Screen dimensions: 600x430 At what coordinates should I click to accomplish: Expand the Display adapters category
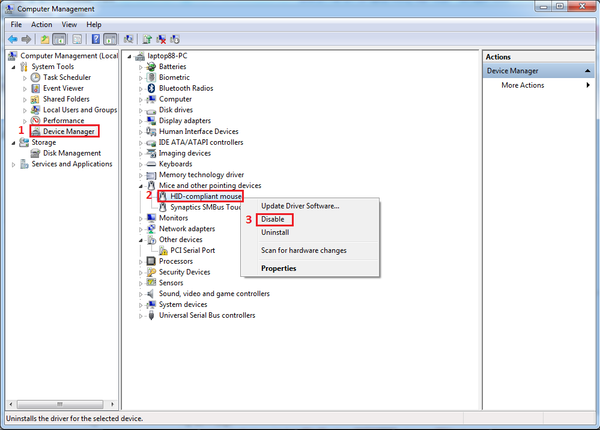tap(140, 121)
